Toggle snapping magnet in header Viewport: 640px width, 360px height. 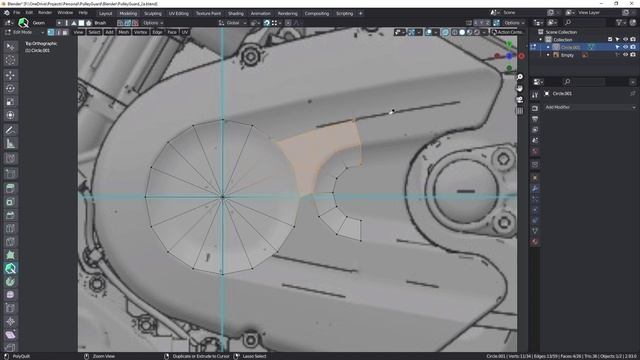point(267,23)
